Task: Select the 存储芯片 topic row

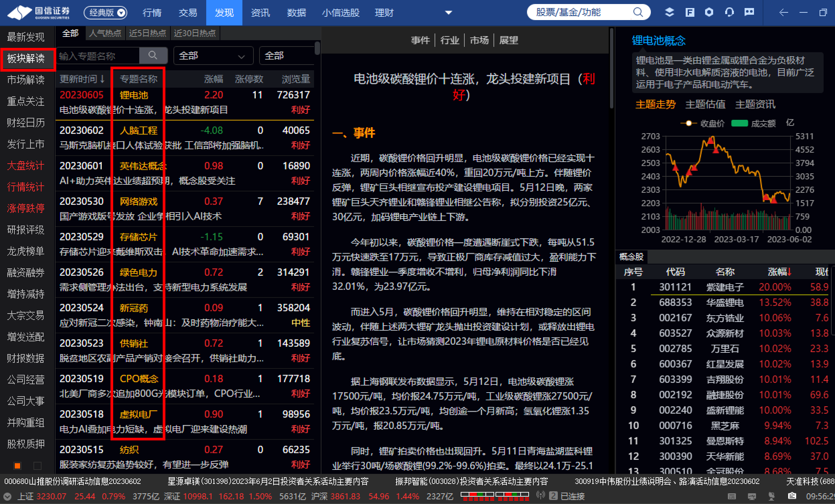Action: (185, 244)
